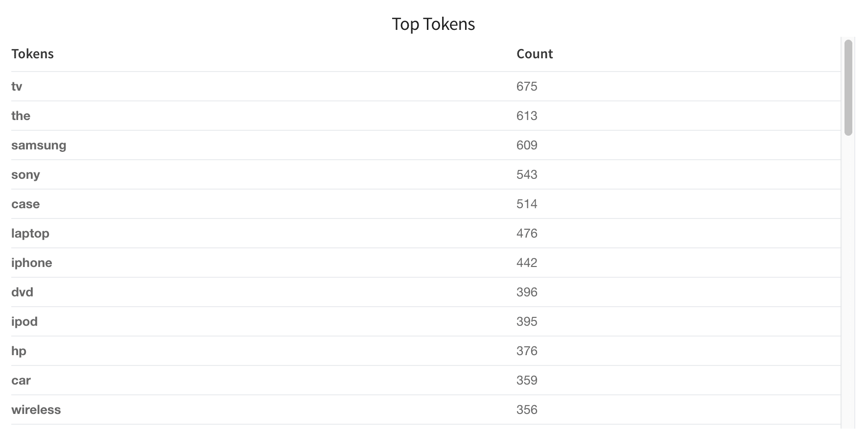Screen dimensions: 868x435
Task: Click the count 442 cell
Action: tap(527, 263)
